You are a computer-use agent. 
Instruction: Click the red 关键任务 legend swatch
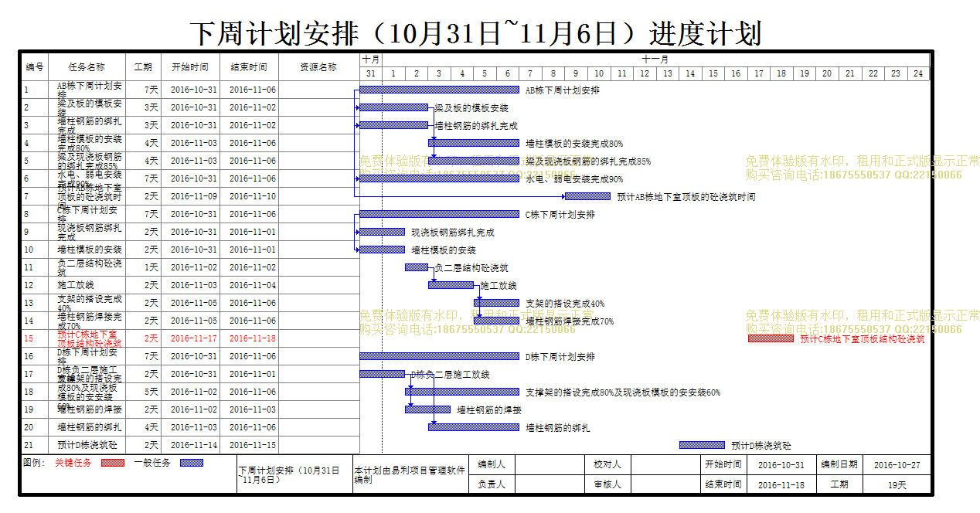pyautogui.click(x=113, y=463)
